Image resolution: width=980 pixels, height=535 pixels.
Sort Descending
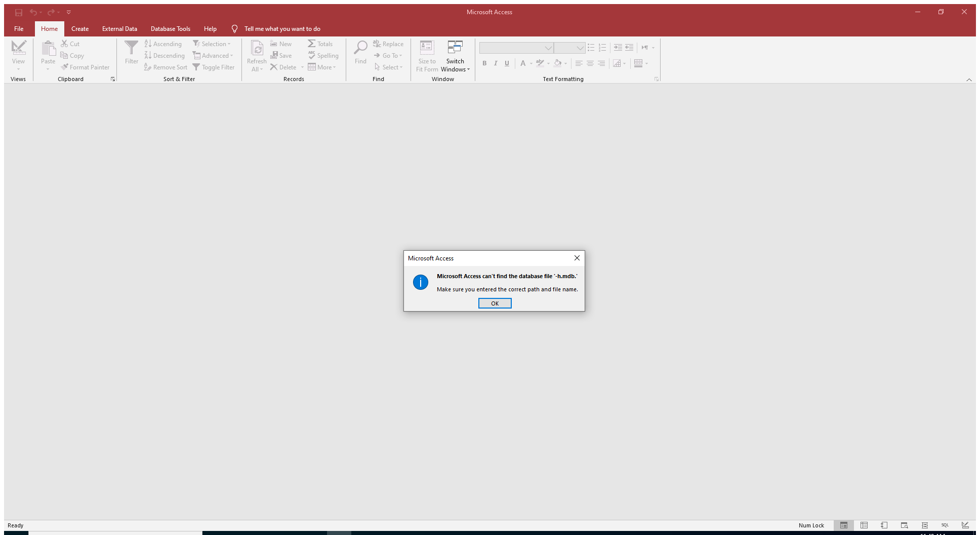pos(165,56)
